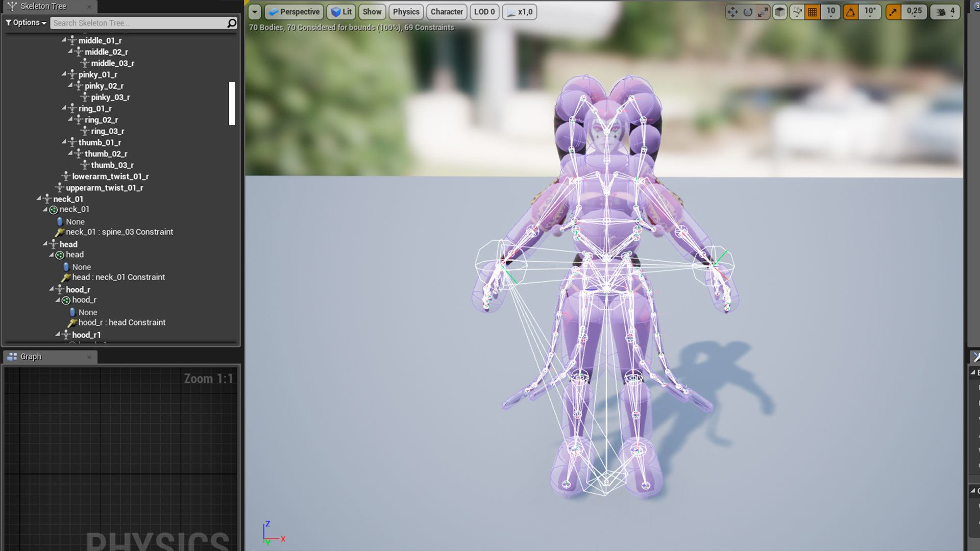Open the Options filter dropdown
The image size is (980, 551).
[x=27, y=23]
